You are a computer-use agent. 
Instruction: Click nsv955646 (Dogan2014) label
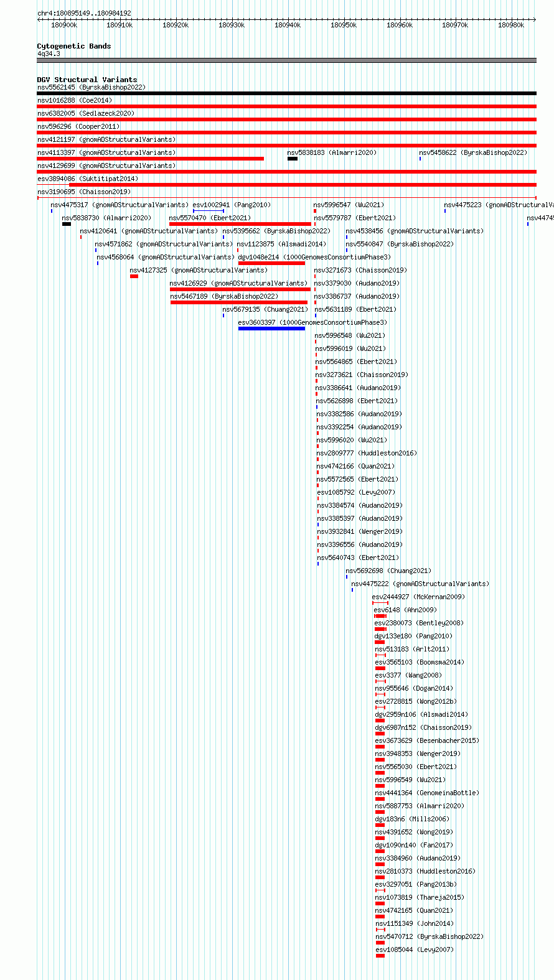click(x=414, y=689)
